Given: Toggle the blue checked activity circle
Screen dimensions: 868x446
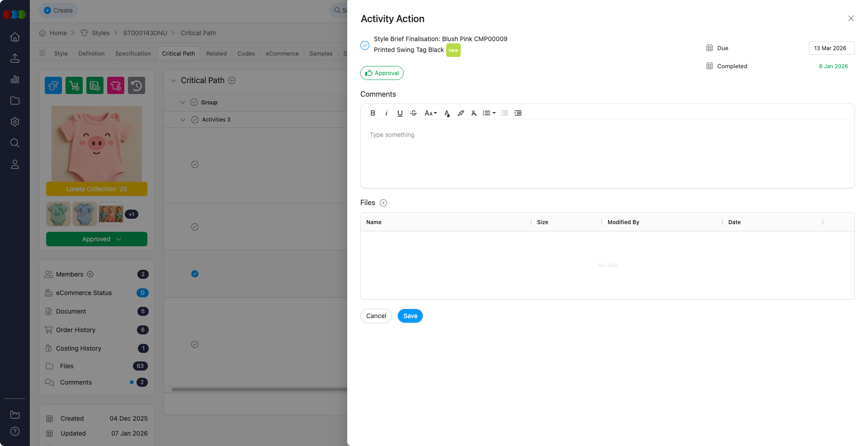Looking at the screenshot, I should click(195, 274).
